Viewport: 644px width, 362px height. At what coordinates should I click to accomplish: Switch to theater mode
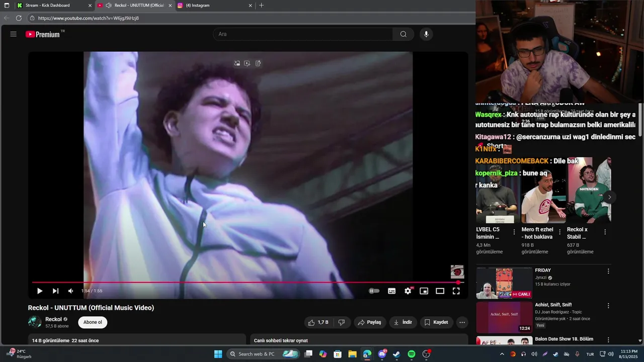(x=440, y=291)
